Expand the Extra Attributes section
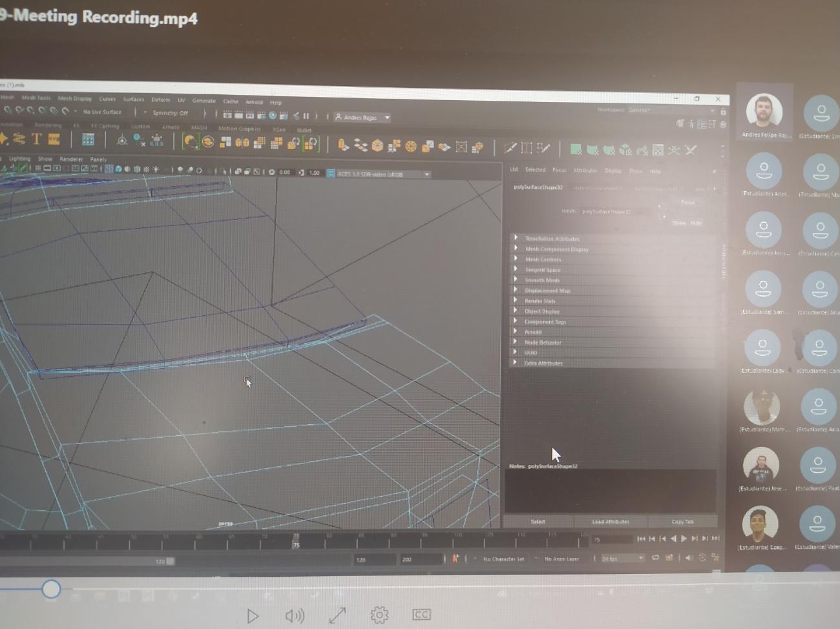The image size is (840, 629). pyautogui.click(x=543, y=363)
